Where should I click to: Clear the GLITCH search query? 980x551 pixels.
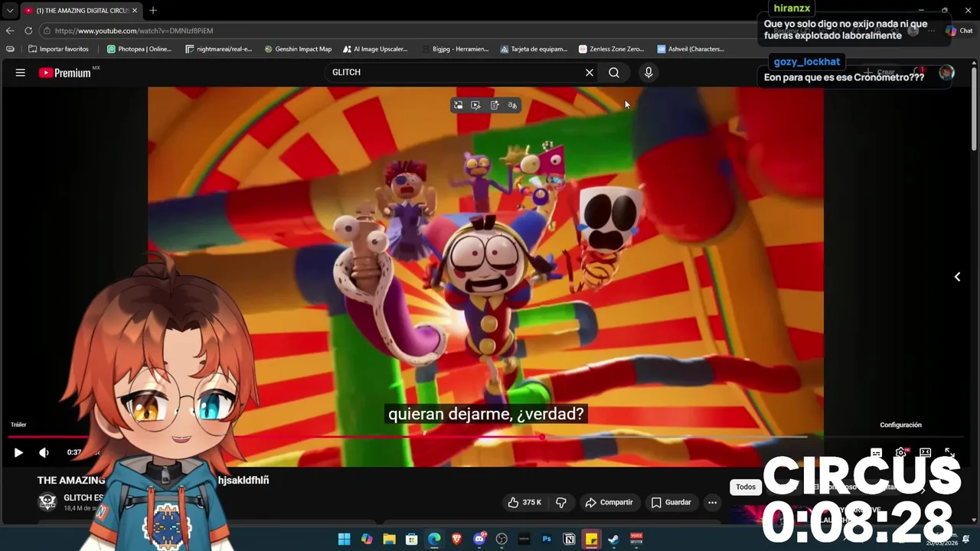pyautogui.click(x=590, y=73)
